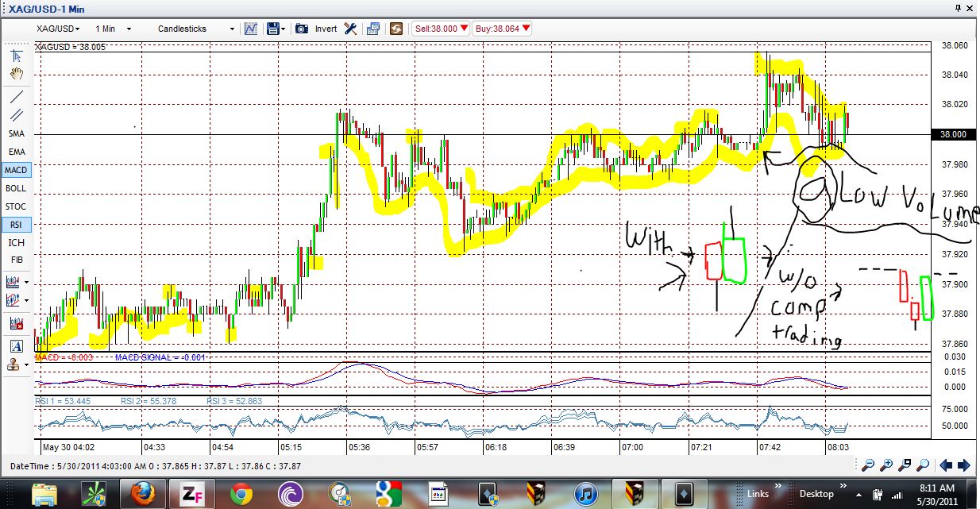The height and width of the screenshot is (509, 980).
Task: Click the refresh chart icon
Action: [x=395, y=29]
